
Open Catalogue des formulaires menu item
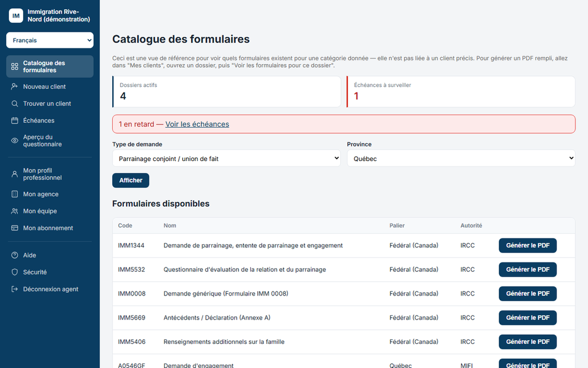50,66
